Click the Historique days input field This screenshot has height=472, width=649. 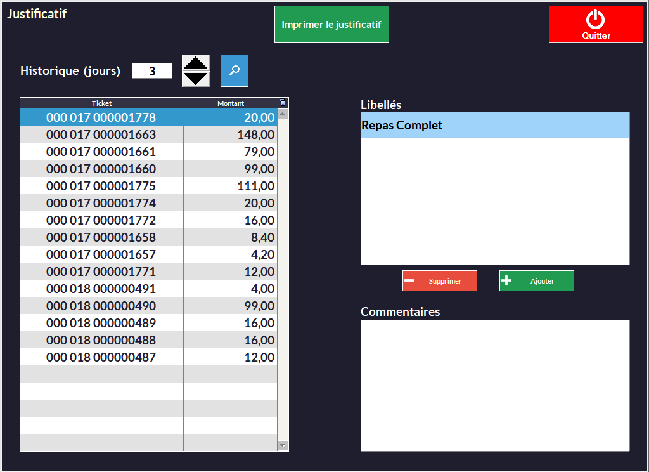tap(152, 71)
